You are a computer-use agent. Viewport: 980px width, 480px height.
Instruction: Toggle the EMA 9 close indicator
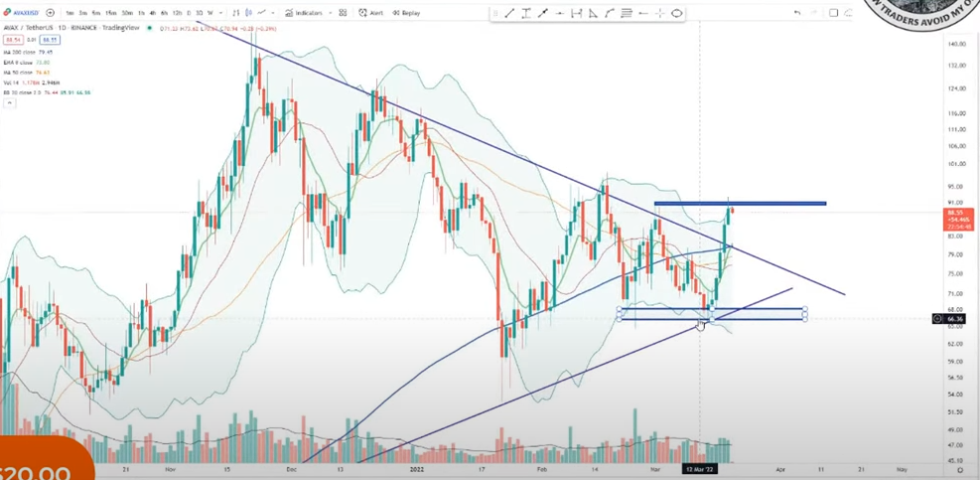point(23,62)
